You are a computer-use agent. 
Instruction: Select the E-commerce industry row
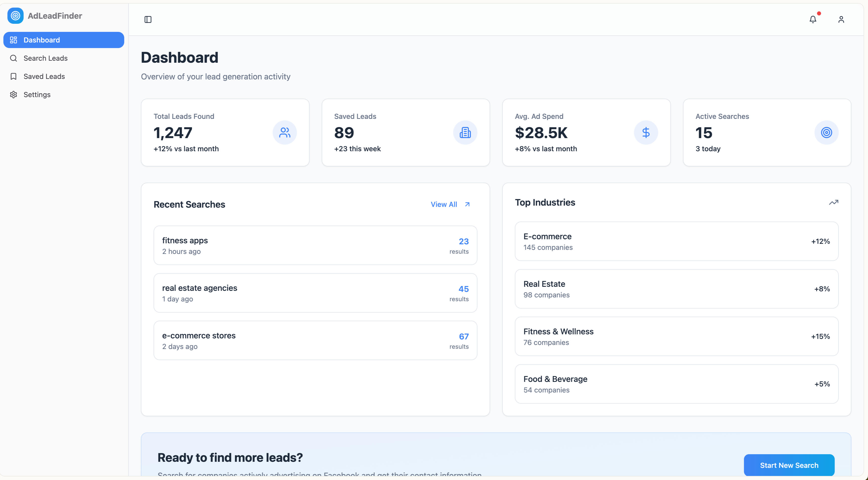coord(676,241)
